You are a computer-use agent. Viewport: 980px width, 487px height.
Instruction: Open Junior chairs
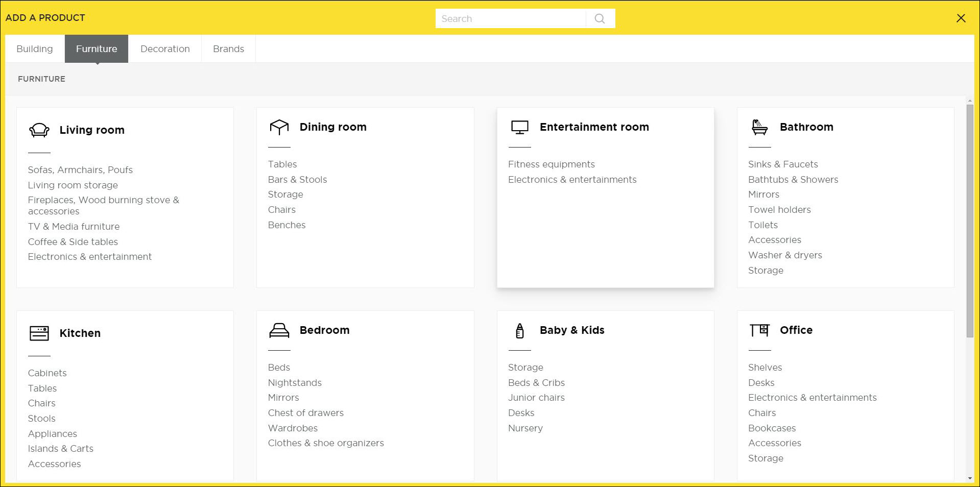[536, 398]
